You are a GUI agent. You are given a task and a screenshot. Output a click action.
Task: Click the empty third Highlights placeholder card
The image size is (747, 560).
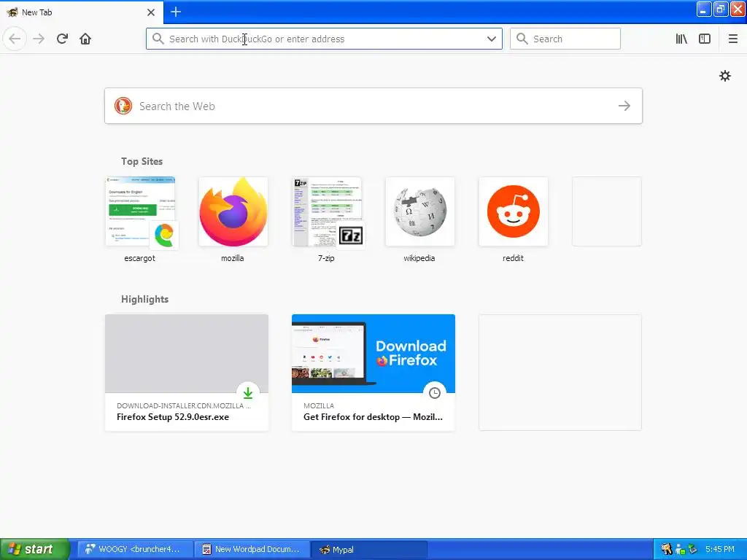tap(560, 373)
